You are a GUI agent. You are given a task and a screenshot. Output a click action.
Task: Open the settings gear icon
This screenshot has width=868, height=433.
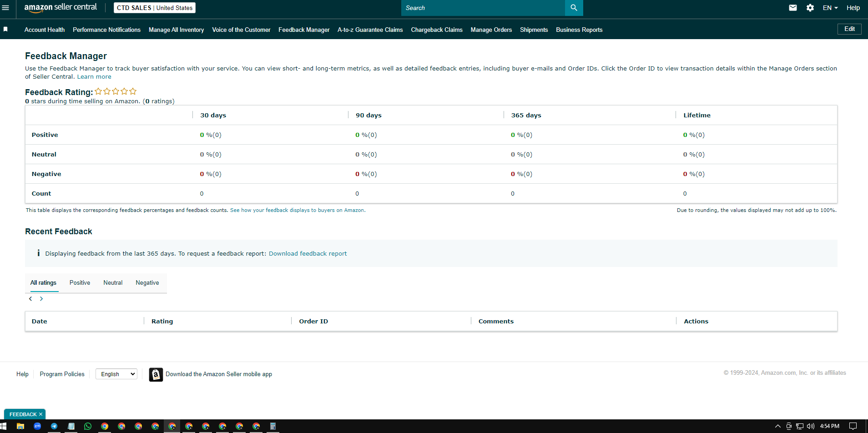(x=810, y=8)
